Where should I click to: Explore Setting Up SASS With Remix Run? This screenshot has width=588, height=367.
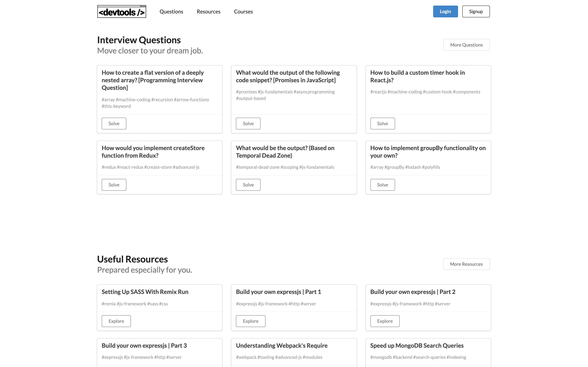pyautogui.click(x=116, y=321)
